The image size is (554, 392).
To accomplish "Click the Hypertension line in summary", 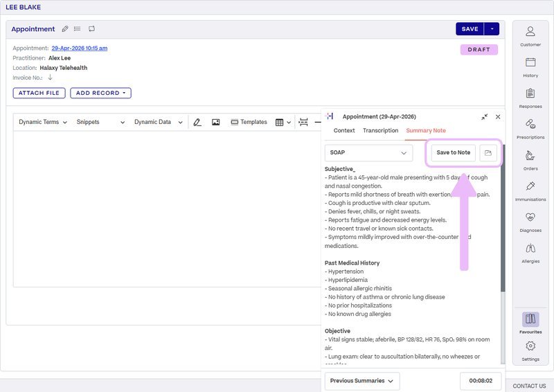I will click(x=344, y=271).
